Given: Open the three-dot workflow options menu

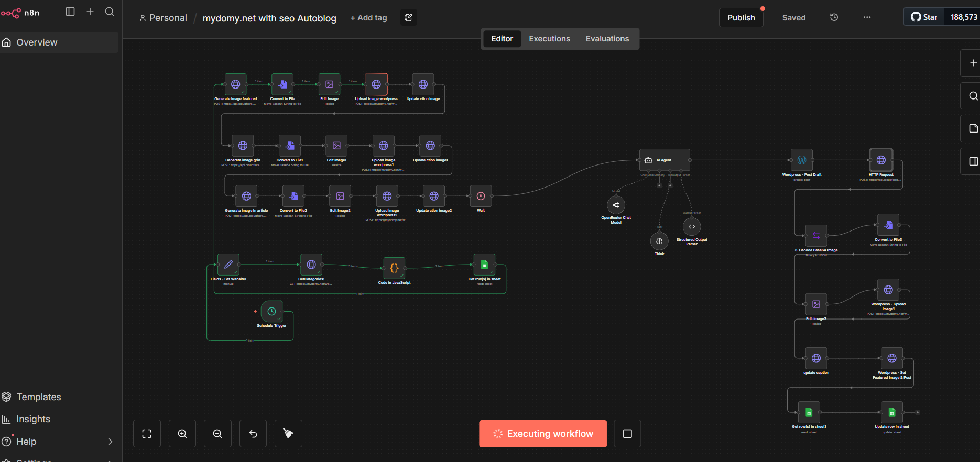Looking at the screenshot, I should [867, 17].
